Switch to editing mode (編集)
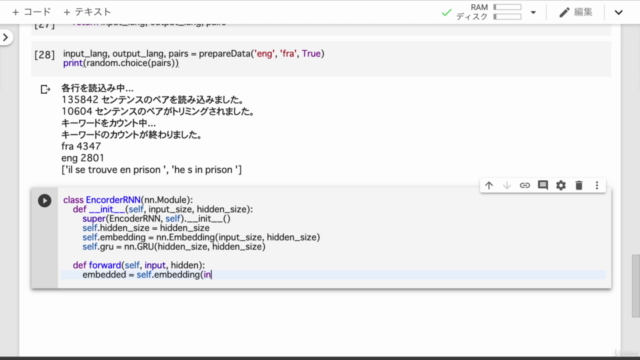This screenshot has width=640, height=360. (576, 12)
